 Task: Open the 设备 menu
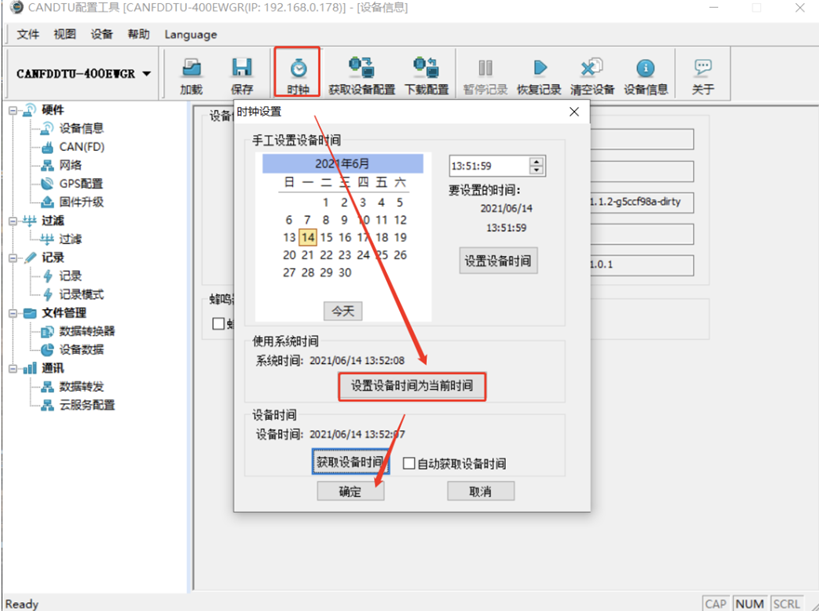click(x=101, y=34)
